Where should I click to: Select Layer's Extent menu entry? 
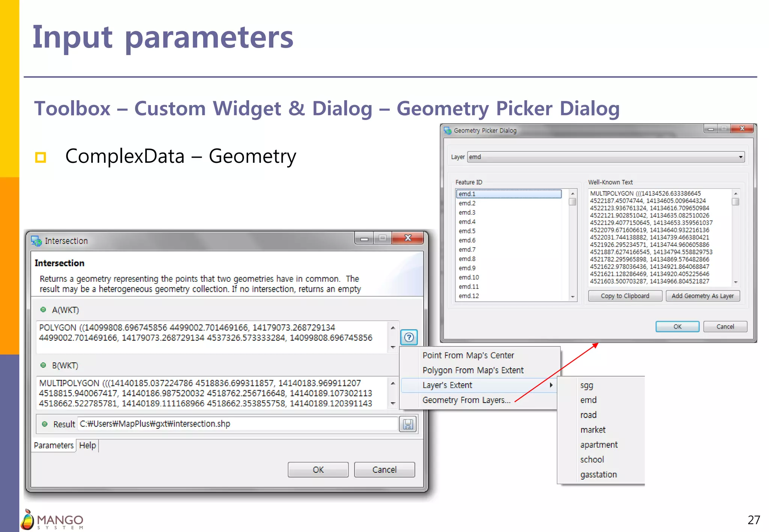[479, 385]
